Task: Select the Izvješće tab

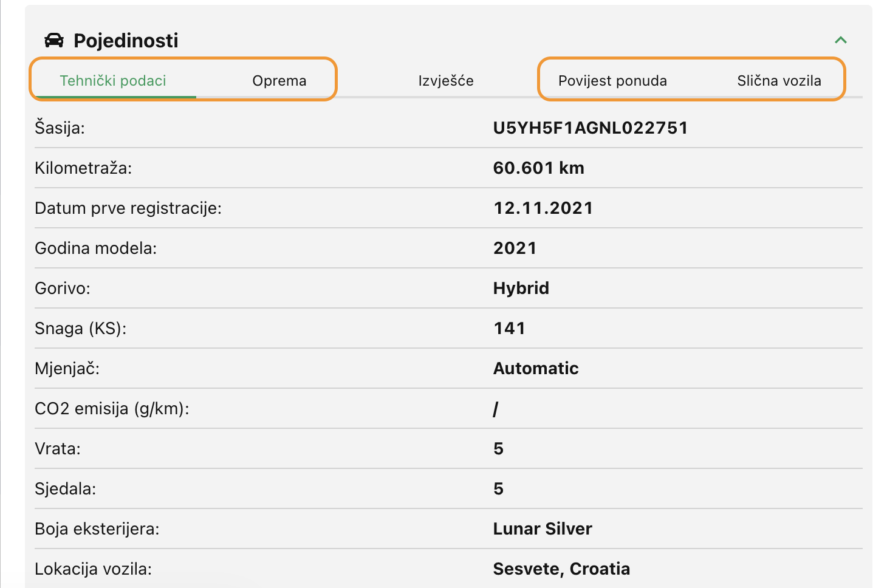Action: coord(446,81)
